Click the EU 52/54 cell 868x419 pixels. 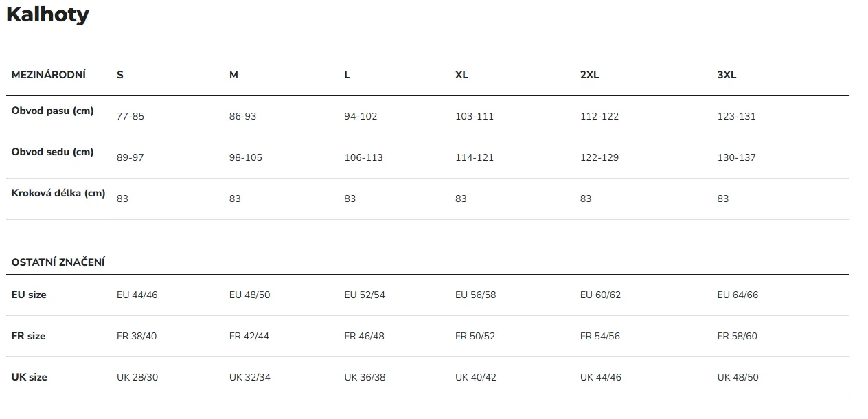[x=365, y=295]
